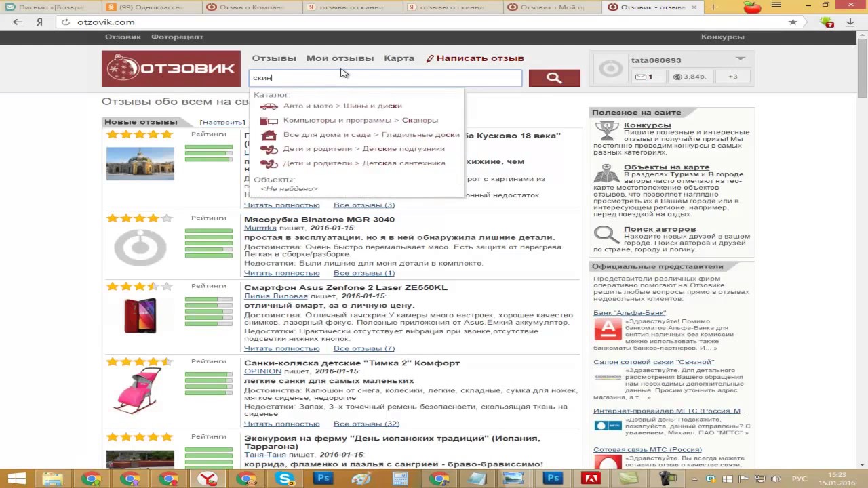Image resolution: width=868 pixels, height=488 pixels.
Task: Select suggestion Компьютеры и программы > Сканеры
Action: (361, 120)
